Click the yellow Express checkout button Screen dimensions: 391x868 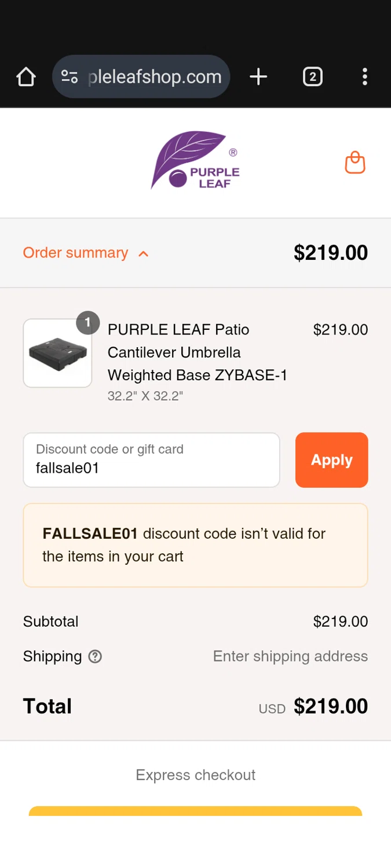tap(195, 811)
